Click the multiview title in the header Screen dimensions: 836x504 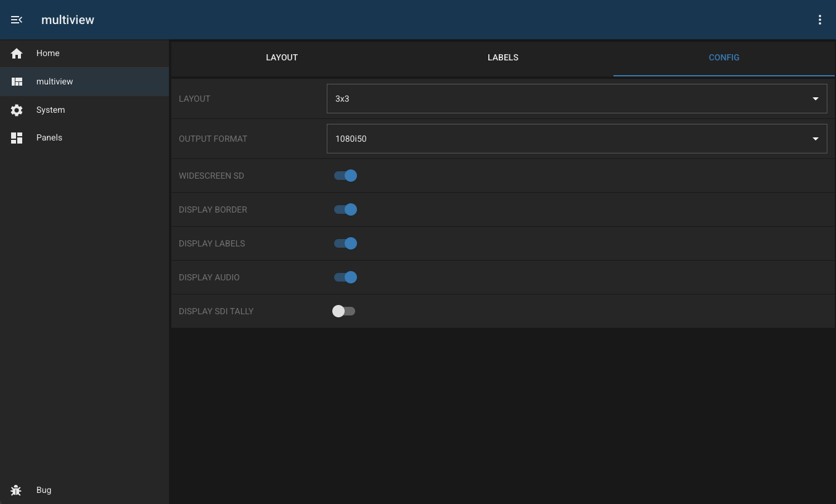pos(68,20)
